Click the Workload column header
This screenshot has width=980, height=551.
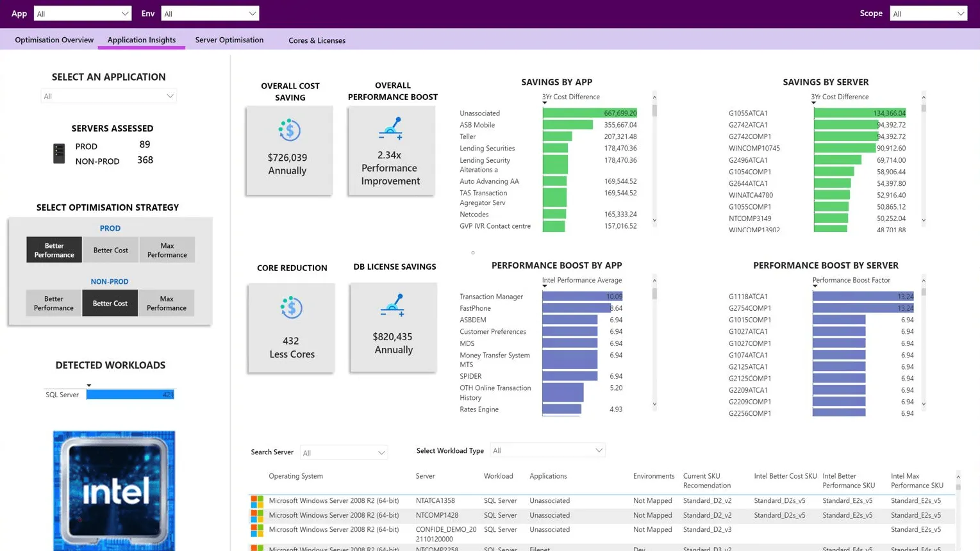(x=498, y=476)
